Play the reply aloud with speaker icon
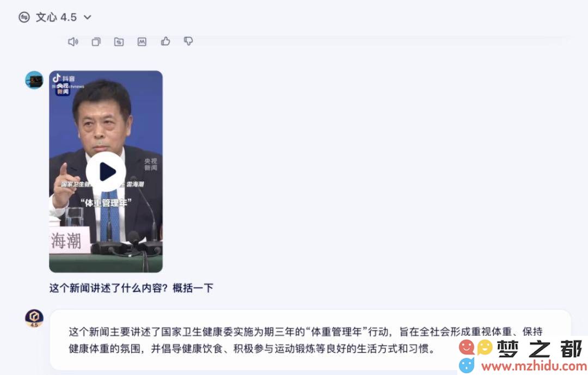The image size is (588, 375). 73,41
